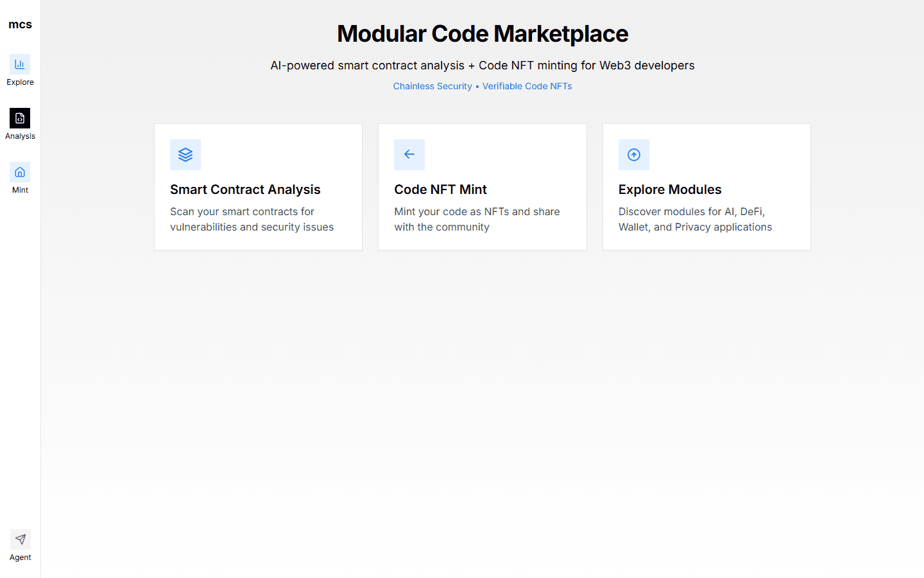Click the 'Modular Code Marketplace' heading
Screen dimensions: 924x578
pos(483,33)
